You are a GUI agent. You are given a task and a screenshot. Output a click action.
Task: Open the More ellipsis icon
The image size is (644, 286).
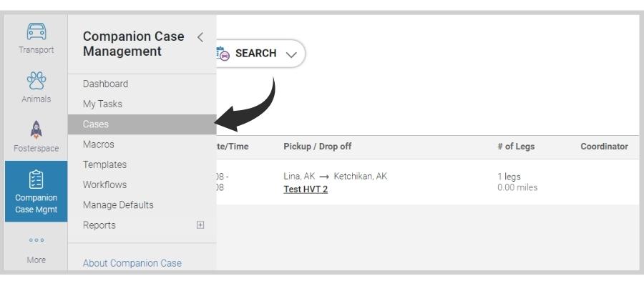click(36, 240)
